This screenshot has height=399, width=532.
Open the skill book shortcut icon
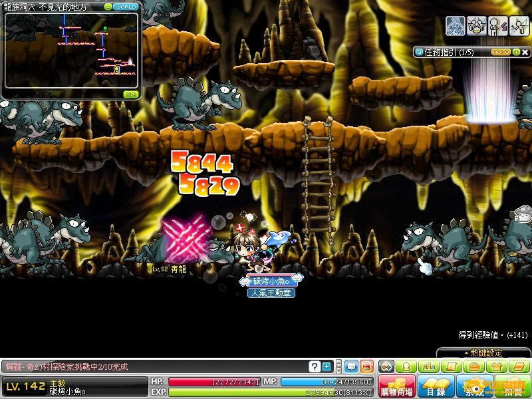pyautogui.click(x=517, y=366)
